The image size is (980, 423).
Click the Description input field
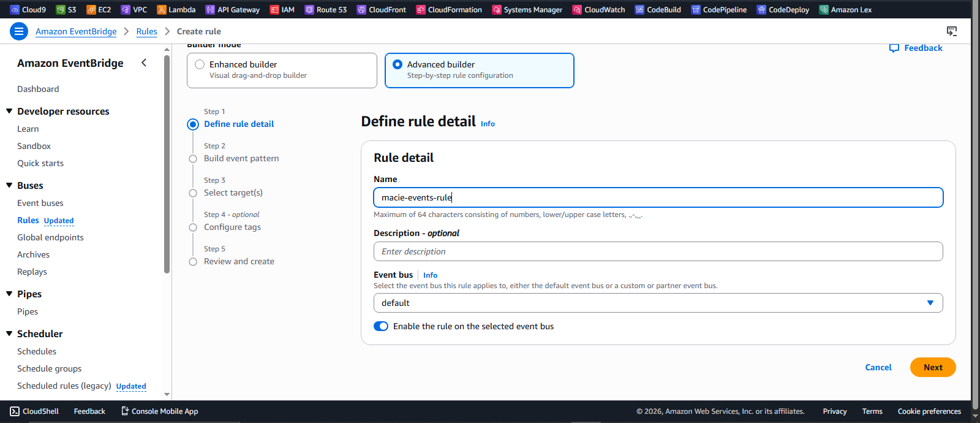pos(658,251)
